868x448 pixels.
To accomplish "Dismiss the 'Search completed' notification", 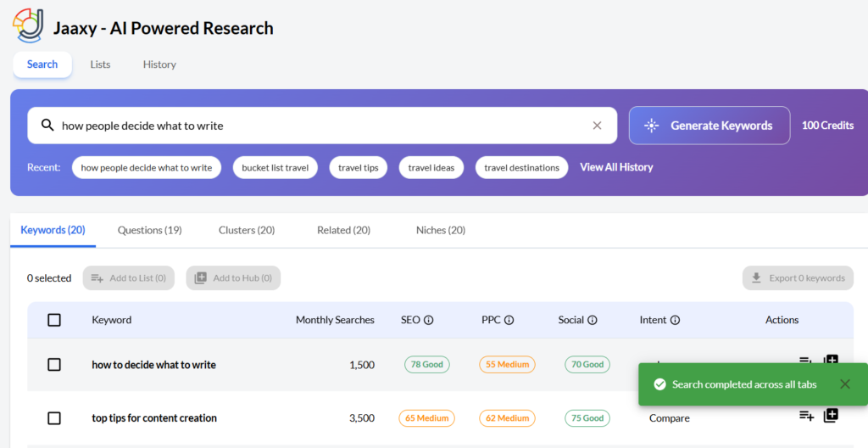I will pyautogui.click(x=845, y=384).
